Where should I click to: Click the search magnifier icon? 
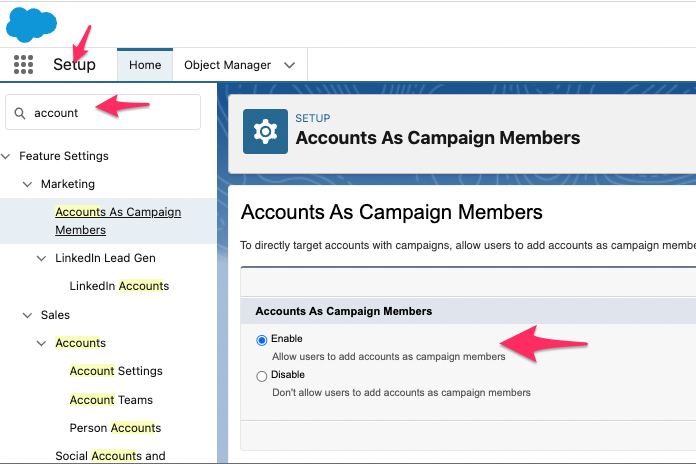(x=20, y=113)
